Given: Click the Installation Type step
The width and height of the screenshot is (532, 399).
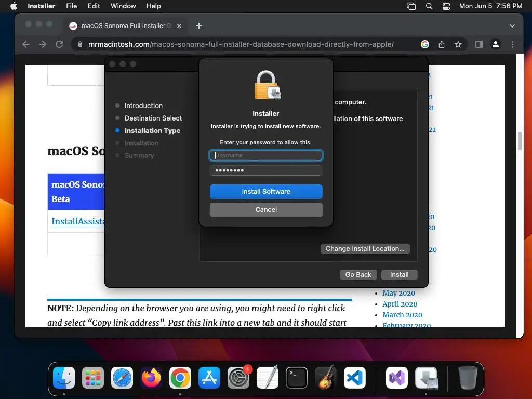Looking at the screenshot, I should tap(152, 130).
